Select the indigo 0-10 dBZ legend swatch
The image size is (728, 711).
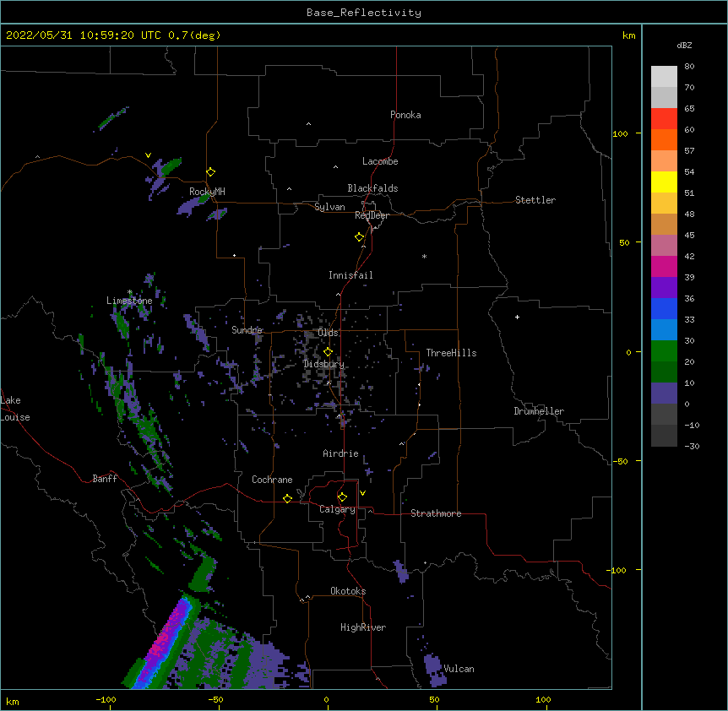click(x=664, y=393)
